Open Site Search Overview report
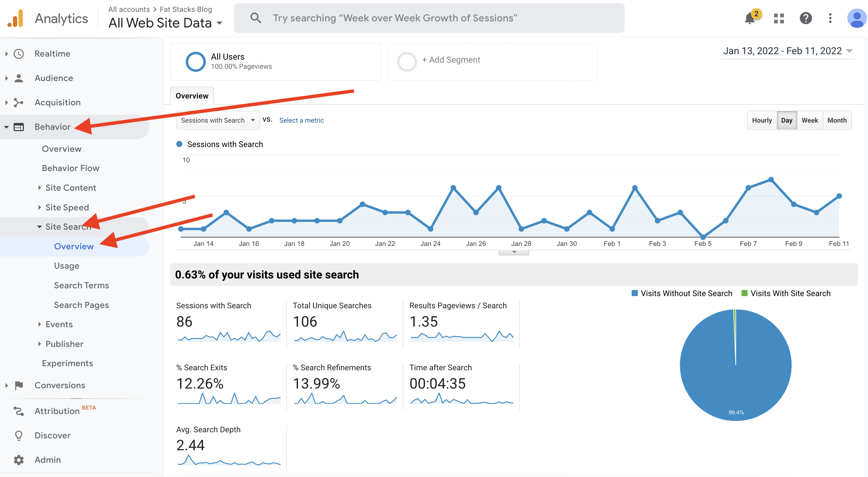This screenshot has height=477, width=868. tap(74, 246)
